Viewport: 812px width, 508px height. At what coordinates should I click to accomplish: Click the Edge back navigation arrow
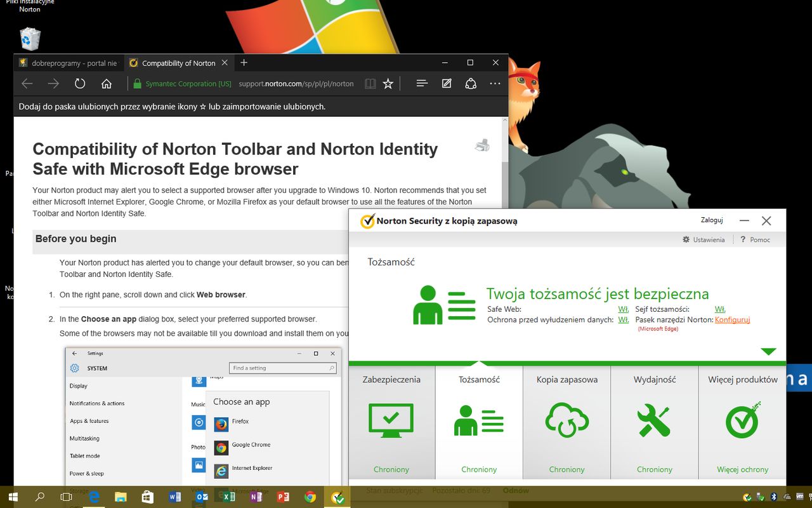coord(27,83)
